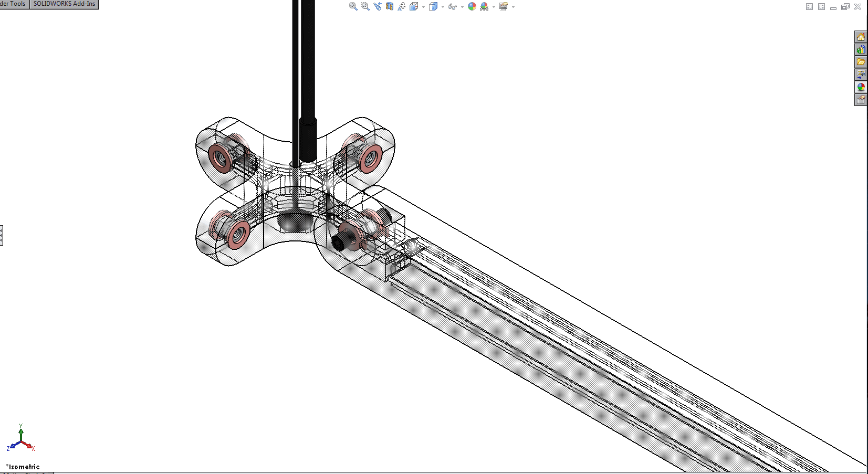Switch to SOLIDWORKS Add-Ins tab
Viewport: 868px width, 474px height.
click(x=64, y=4)
